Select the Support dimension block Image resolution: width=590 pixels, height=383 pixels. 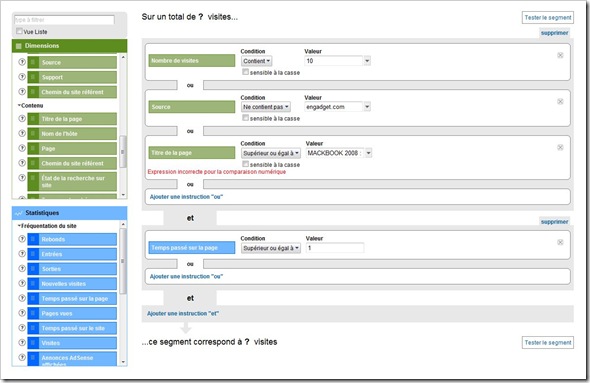[x=72, y=77]
